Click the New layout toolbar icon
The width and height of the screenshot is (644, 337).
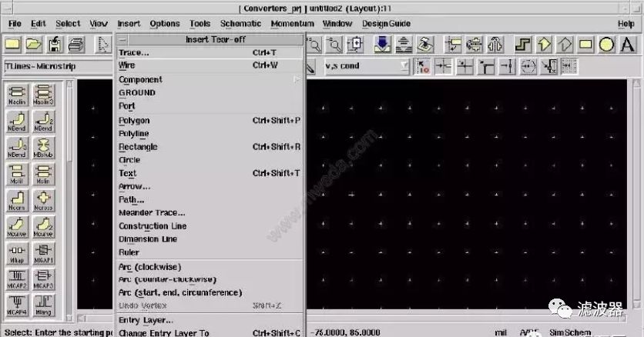(13, 45)
